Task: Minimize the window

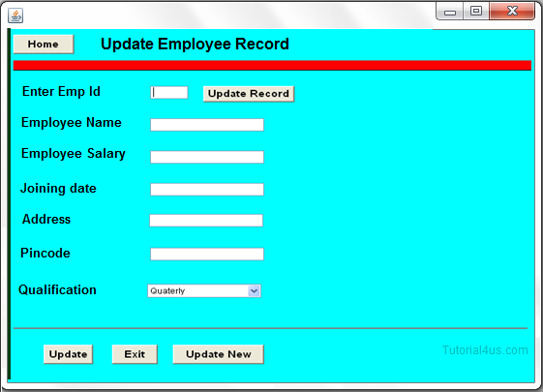Action: [450, 12]
